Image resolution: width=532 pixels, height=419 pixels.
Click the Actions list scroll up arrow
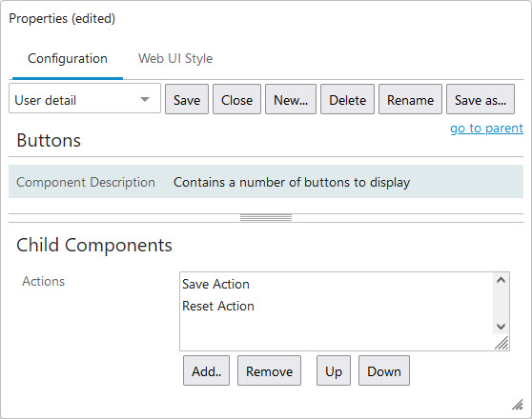pos(501,280)
